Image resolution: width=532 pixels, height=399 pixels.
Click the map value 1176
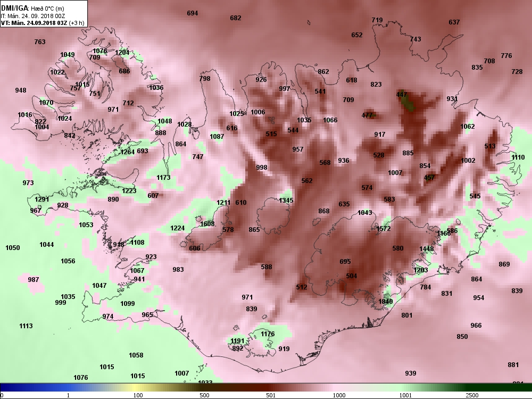(268, 334)
